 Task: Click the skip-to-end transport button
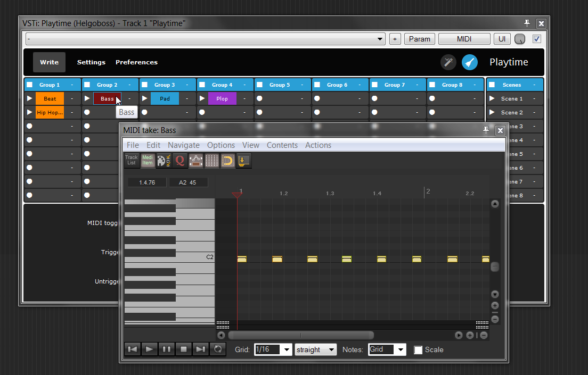201,349
